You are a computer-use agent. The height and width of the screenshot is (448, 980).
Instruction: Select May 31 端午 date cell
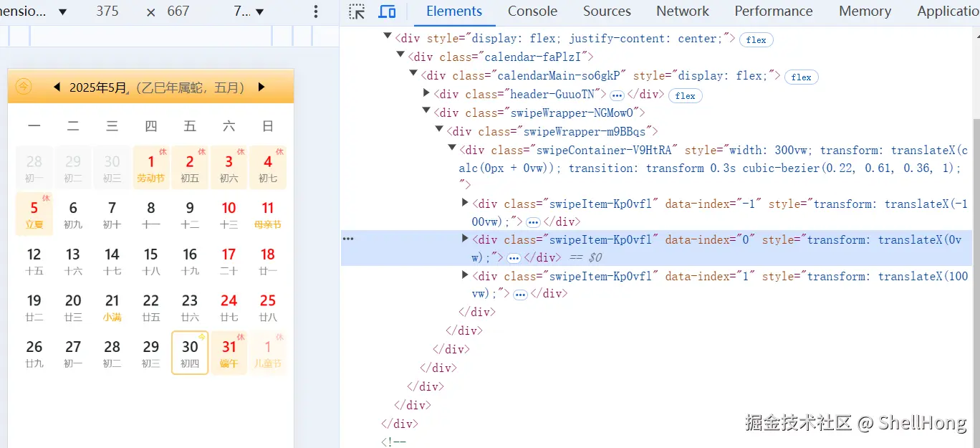pyautogui.click(x=229, y=353)
